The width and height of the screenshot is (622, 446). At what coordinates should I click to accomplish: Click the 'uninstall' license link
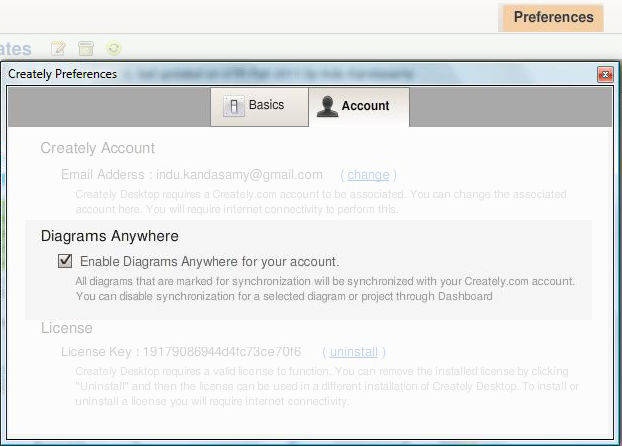[x=354, y=352]
